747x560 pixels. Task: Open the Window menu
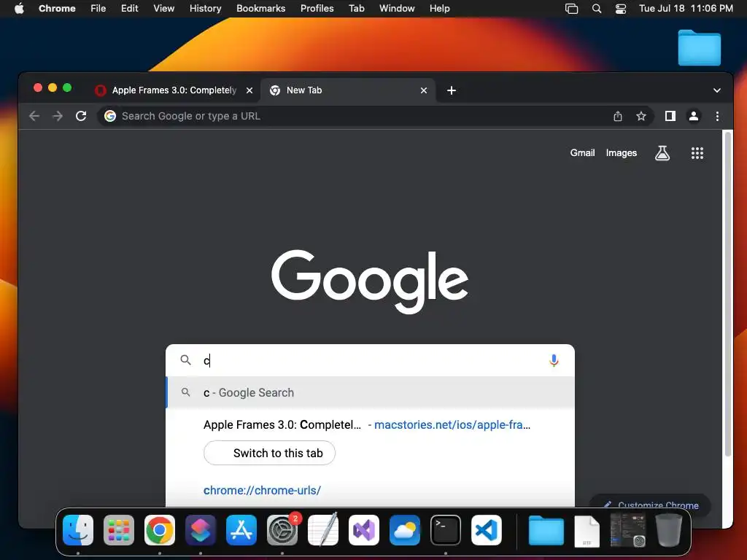(x=397, y=9)
